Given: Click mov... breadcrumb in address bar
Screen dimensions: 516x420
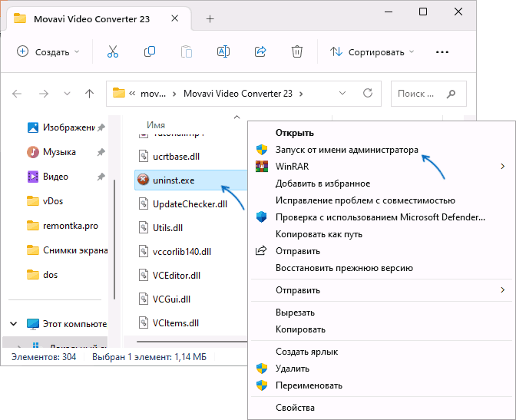Looking at the screenshot, I should click(x=153, y=94).
